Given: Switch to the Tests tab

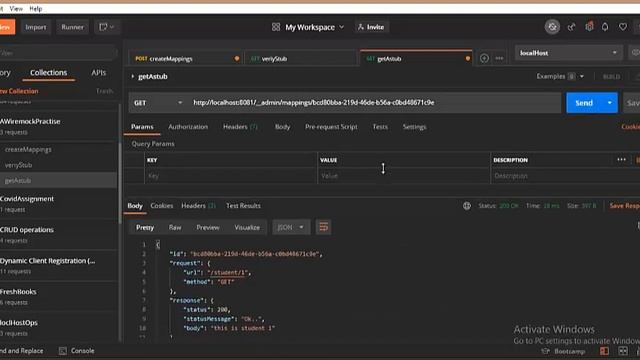Looking at the screenshot, I should [x=380, y=127].
